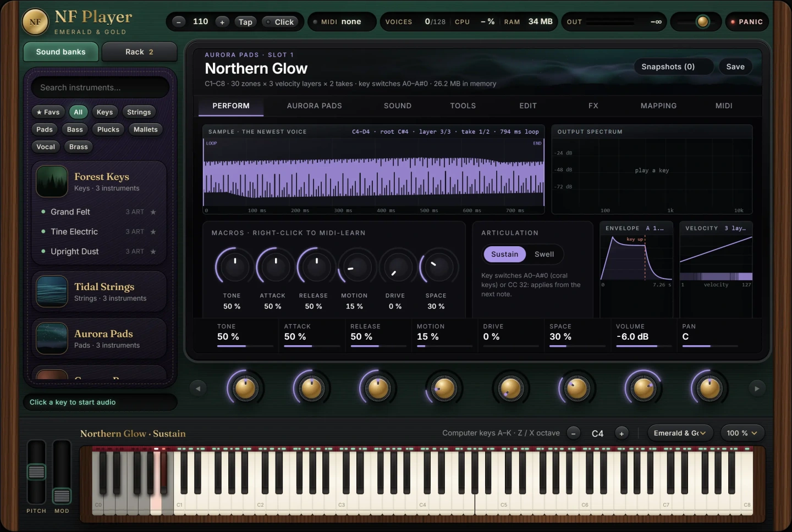Go to next knob page arrow
The width and height of the screenshot is (792, 532).
[757, 389]
